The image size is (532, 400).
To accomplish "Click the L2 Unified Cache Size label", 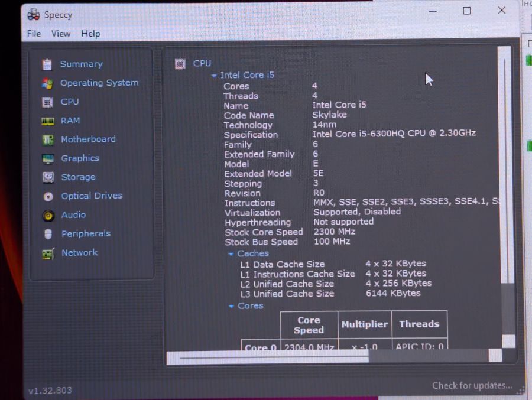I will pos(287,284).
